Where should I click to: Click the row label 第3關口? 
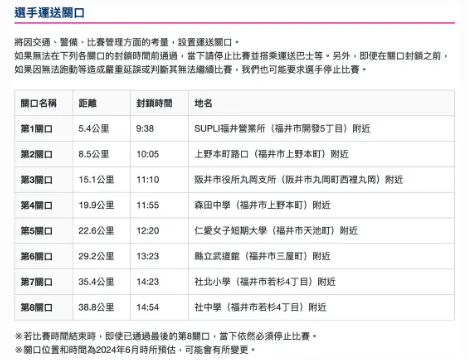(x=36, y=180)
